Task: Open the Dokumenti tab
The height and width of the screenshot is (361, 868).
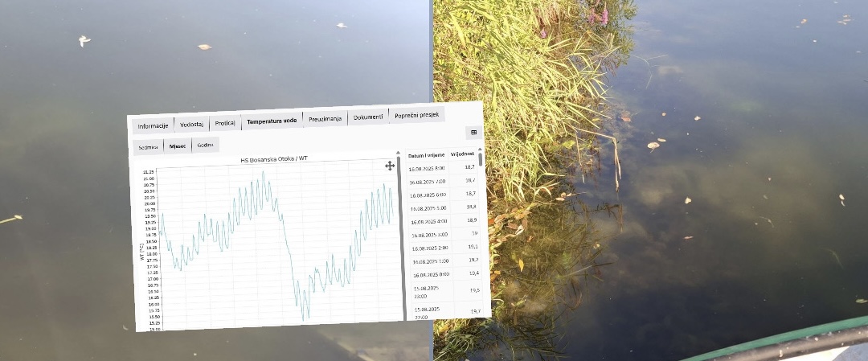Action: [x=368, y=117]
